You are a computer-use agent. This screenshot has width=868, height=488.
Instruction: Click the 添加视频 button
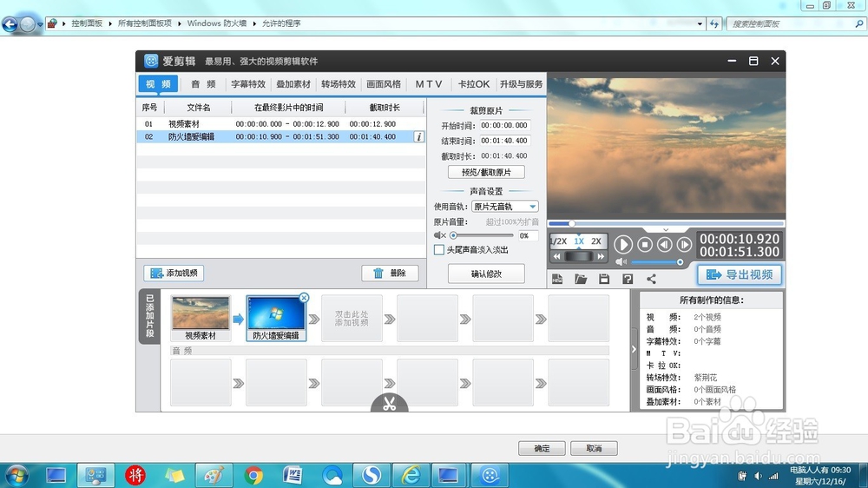[x=174, y=273]
